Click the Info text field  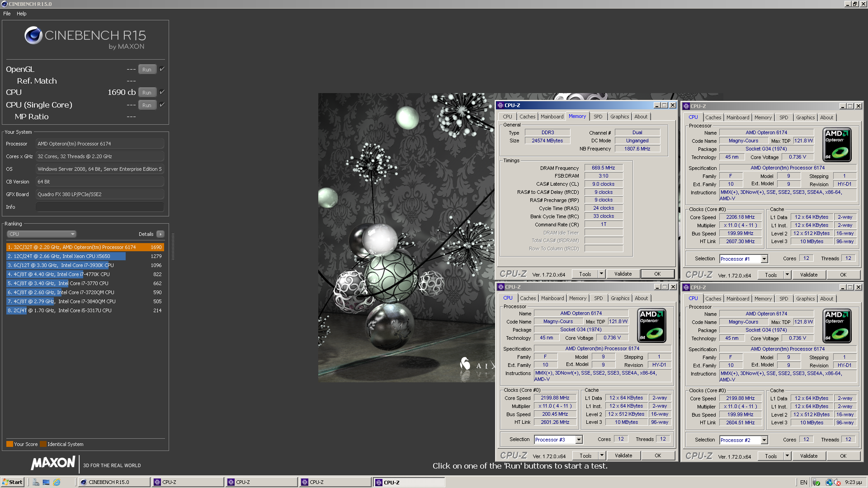(100, 207)
